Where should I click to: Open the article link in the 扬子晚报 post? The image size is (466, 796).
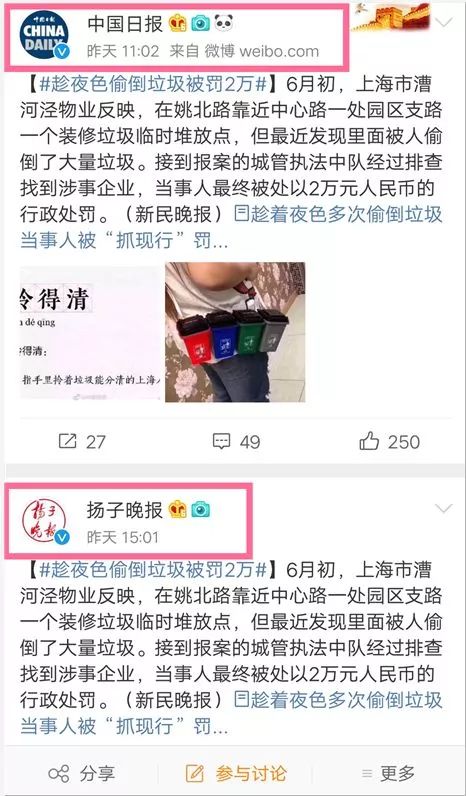tap(231, 713)
